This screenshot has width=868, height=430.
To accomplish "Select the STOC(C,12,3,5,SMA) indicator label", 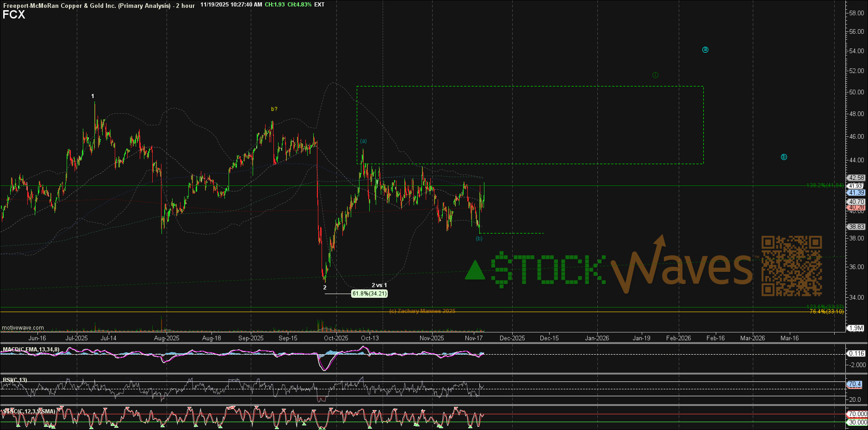I will pyautogui.click(x=29, y=411).
